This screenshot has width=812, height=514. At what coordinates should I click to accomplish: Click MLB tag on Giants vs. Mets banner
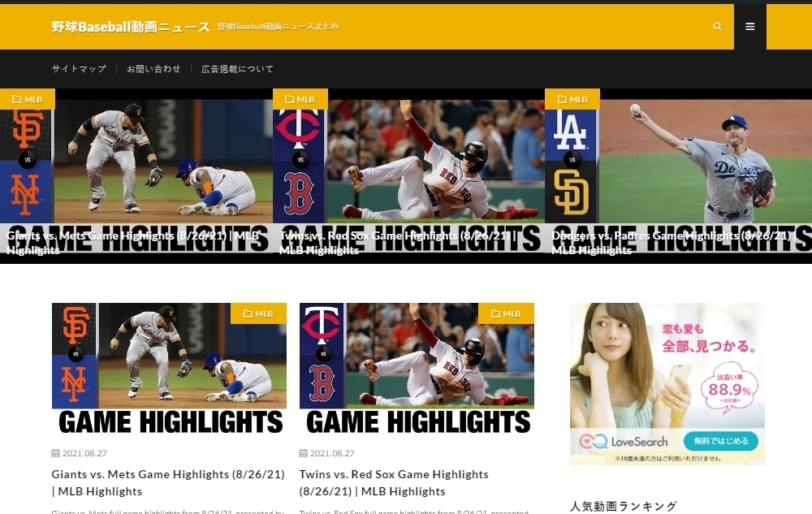(x=28, y=99)
